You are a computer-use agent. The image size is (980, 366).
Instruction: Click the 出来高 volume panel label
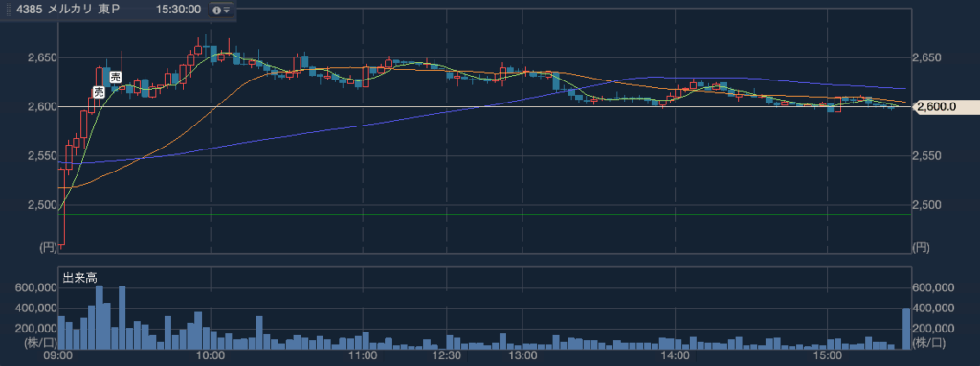(x=80, y=277)
